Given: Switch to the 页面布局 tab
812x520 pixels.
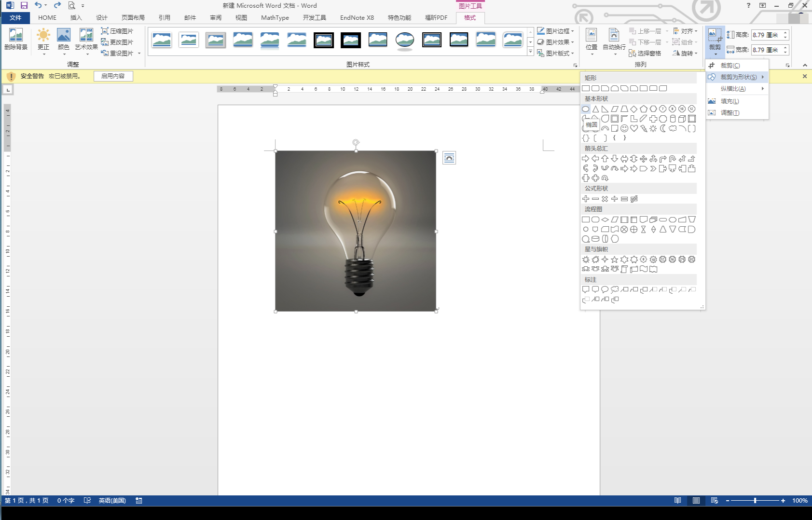Looking at the screenshot, I should [x=133, y=18].
